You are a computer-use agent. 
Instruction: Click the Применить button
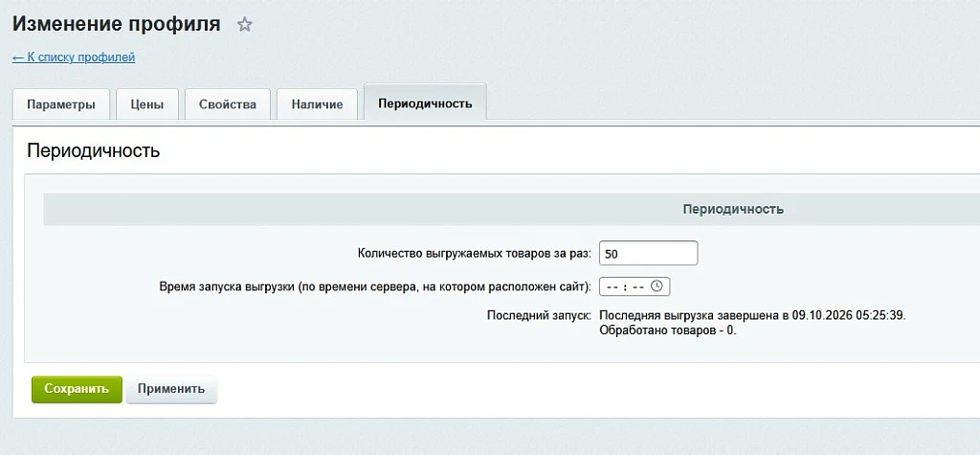pos(171,389)
